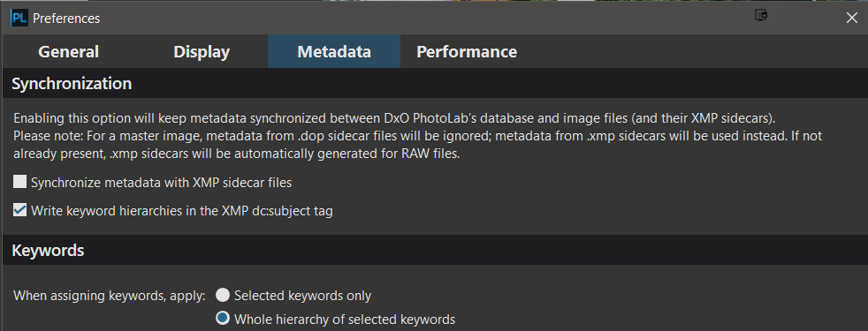Click the 'Synchronize metadata with XMP sidecar files' label
The height and width of the screenshot is (331, 868).
pos(161,183)
